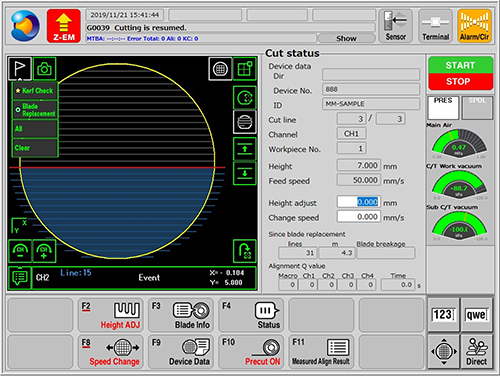Screen dimensions: 500x376
Task: Click the Device No. field 888
Action: [371, 89]
